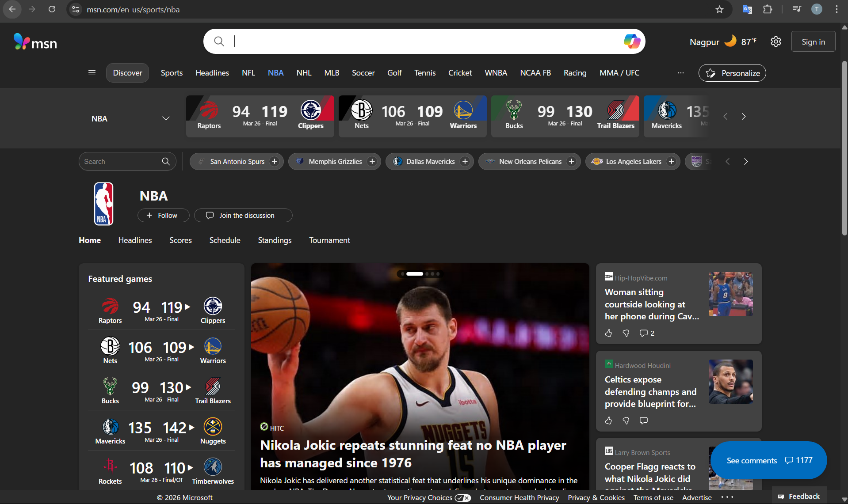Open settings gear icon

pos(776,42)
